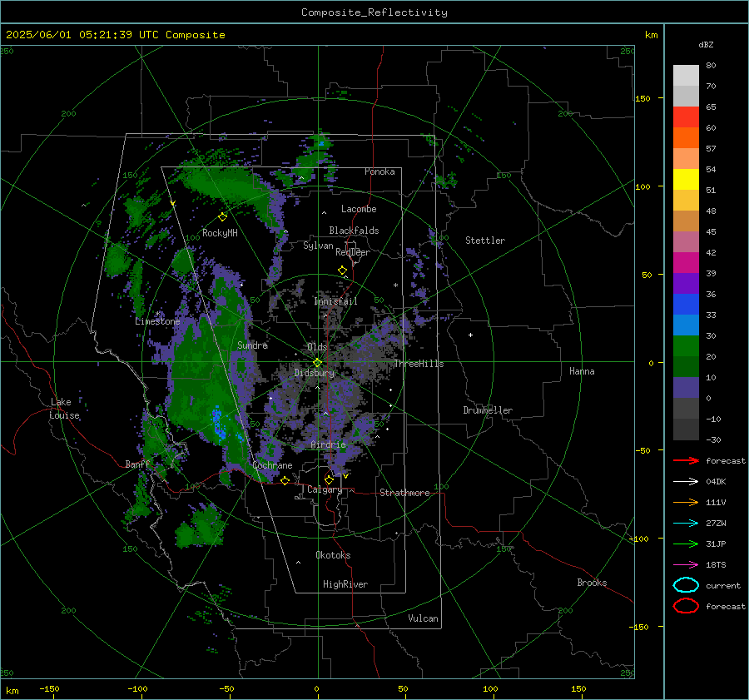Click the Lacombe label
The height and width of the screenshot is (700, 749).
coord(359,209)
